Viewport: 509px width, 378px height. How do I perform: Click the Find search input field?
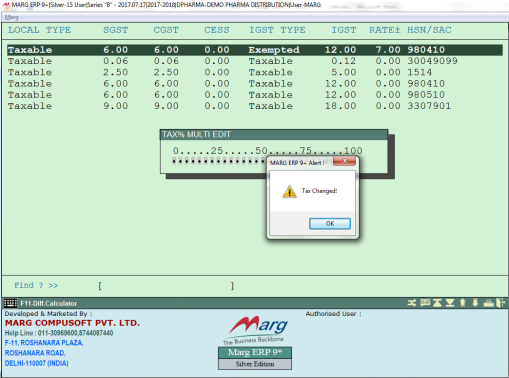pos(166,286)
